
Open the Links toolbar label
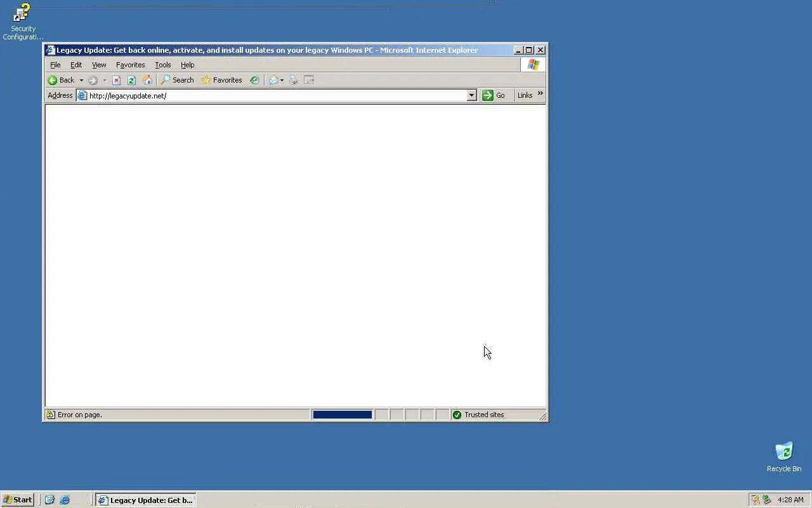(x=525, y=95)
